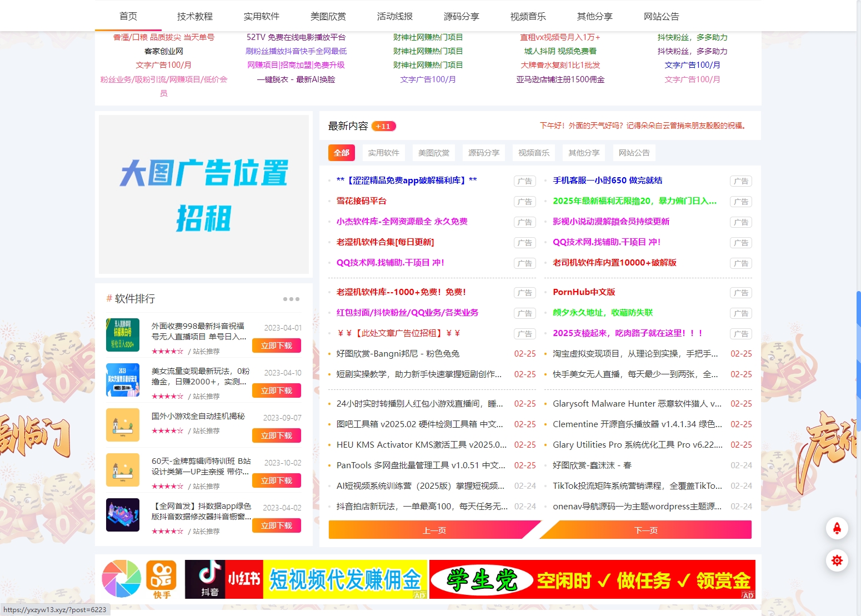The image size is (861, 616).
Task: Click the 小红书 logo icon
Action: click(x=244, y=579)
